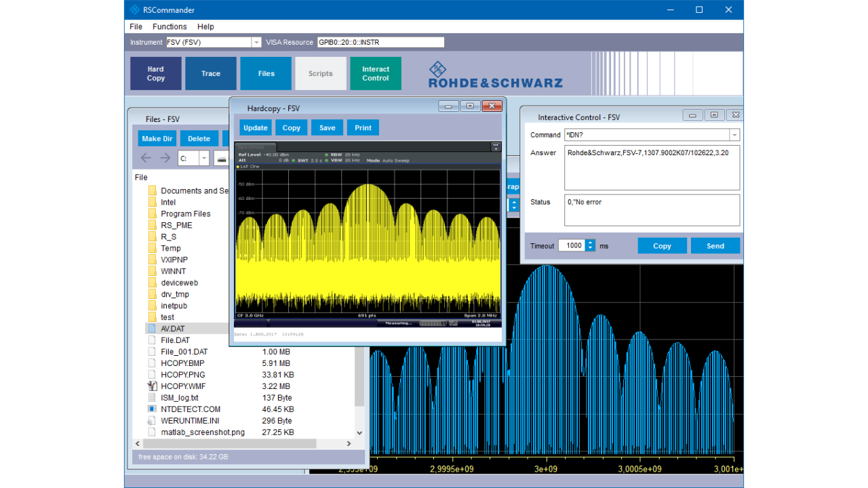Click the folder icon next to deviceweb
This screenshot has width=868, height=488.
point(152,283)
